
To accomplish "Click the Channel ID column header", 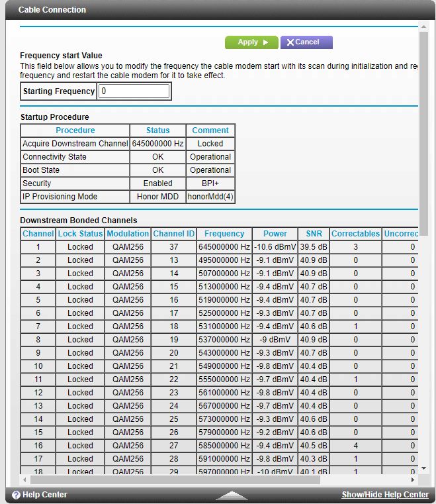I will (174, 234).
